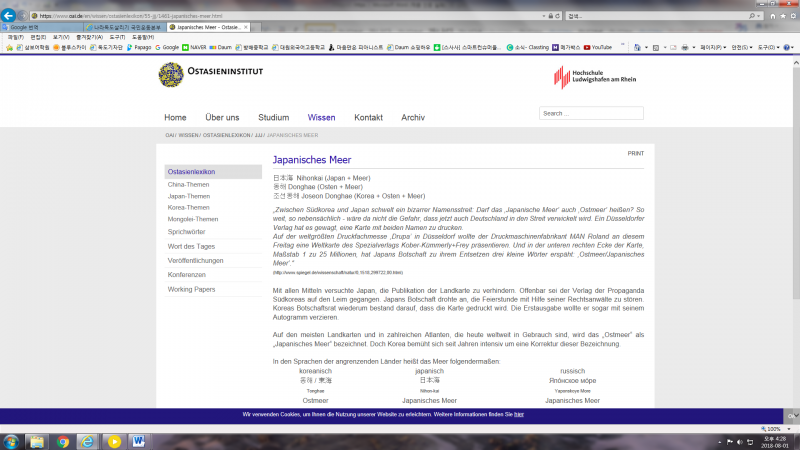Click the Hochschule Ludwigshafen am Rhein logo
This screenshot has width=800, height=450.
pyautogui.click(x=594, y=78)
